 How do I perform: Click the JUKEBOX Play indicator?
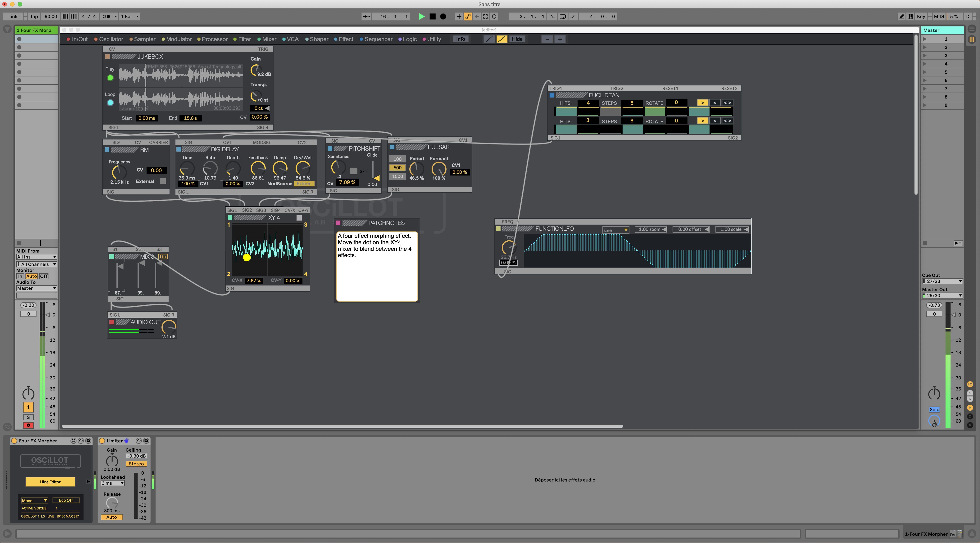click(110, 78)
